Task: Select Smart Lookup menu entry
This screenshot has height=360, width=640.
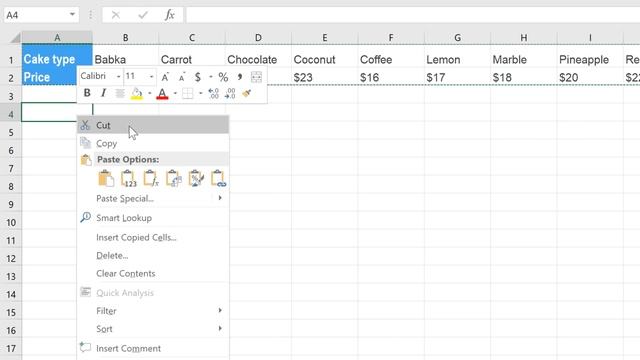Action: [x=153, y=218]
